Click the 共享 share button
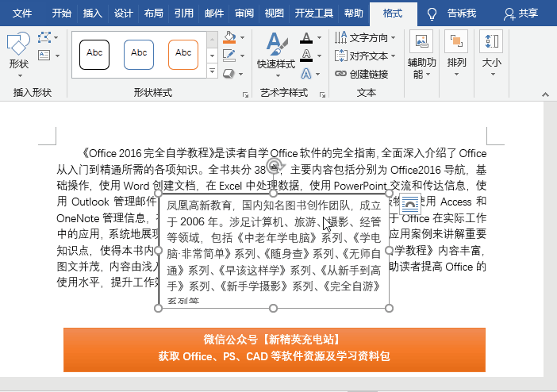The image size is (557, 392). (521, 13)
